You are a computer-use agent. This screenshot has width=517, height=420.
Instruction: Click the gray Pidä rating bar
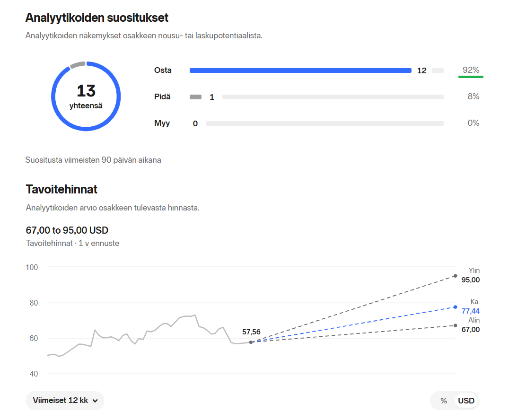coord(195,97)
